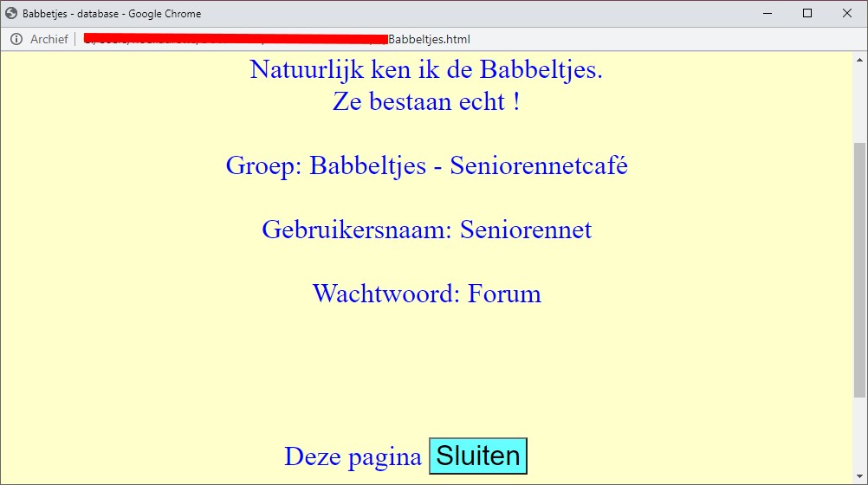
Task: Click the window title 'Babbetjes - database - Google Chrome'
Action: click(x=112, y=14)
